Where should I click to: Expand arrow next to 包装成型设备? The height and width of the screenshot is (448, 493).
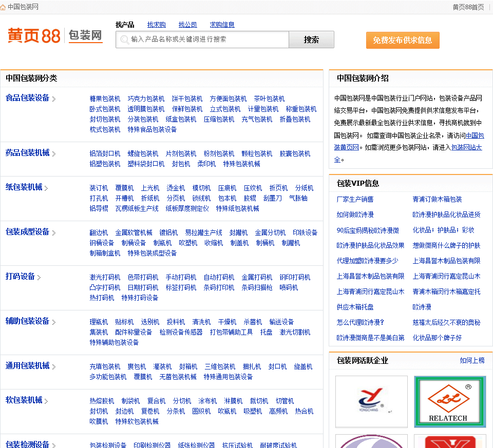tap(54, 233)
